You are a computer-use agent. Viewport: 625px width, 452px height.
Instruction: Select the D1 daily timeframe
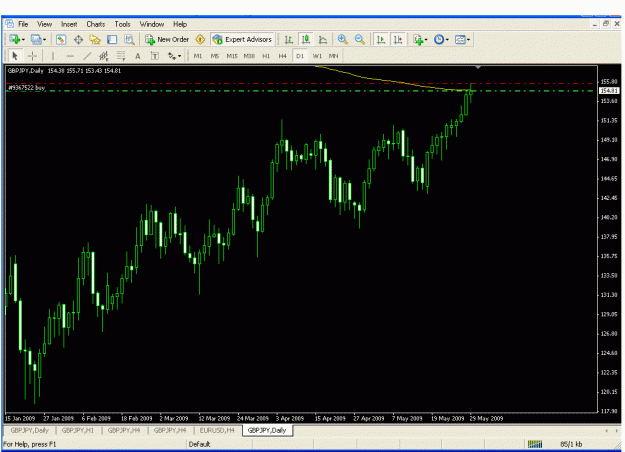[300, 56]
